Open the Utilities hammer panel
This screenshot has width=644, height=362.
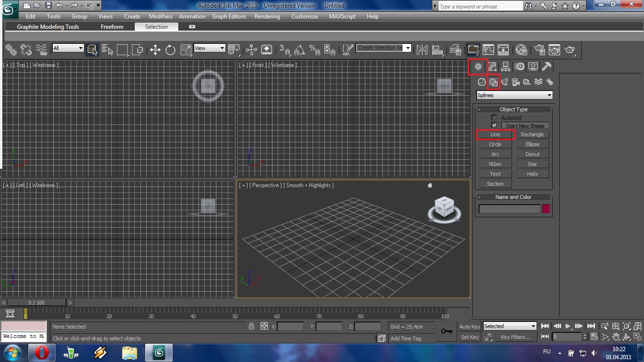tap(546, 67)
